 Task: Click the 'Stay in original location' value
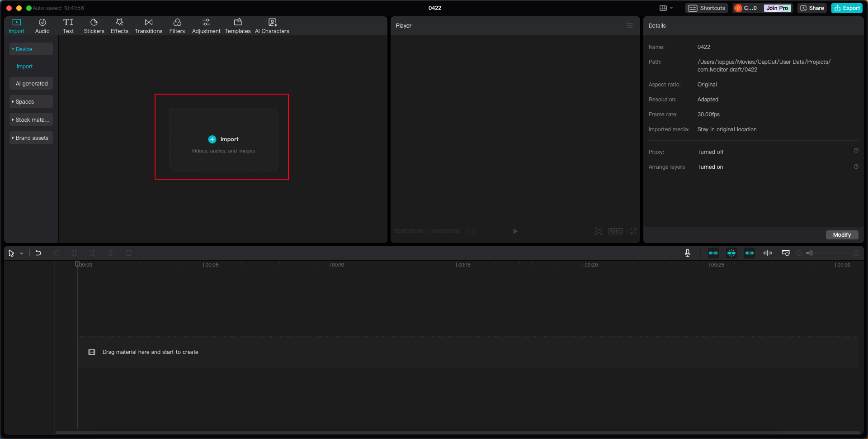coord(726,129)
